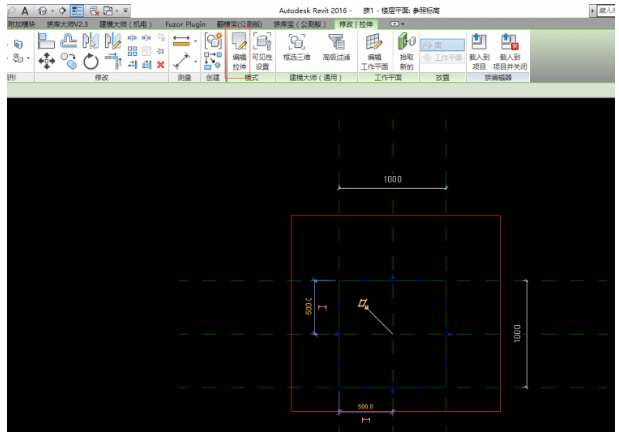Open the 族库大师V2.3 ribbon tab
The width and height of the screenshot is (619, 437).
[68, 23]
